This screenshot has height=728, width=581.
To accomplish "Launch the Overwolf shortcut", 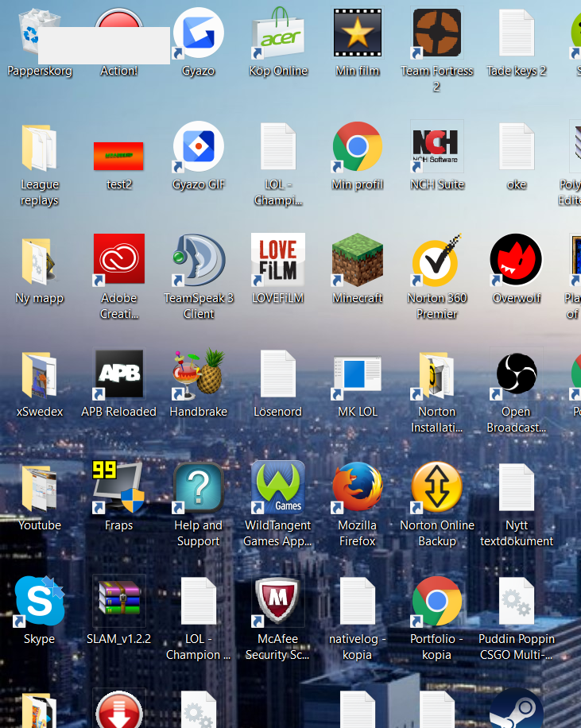I will pyautogui.click(x=517, y=260).
